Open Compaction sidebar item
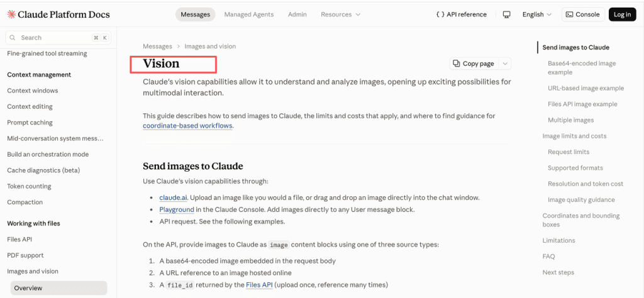644x298 pixels. [x=25, y=202]
